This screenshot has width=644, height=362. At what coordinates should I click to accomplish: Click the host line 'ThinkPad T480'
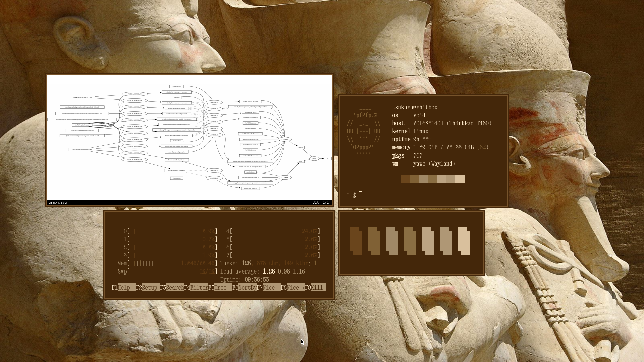(442, 123)
